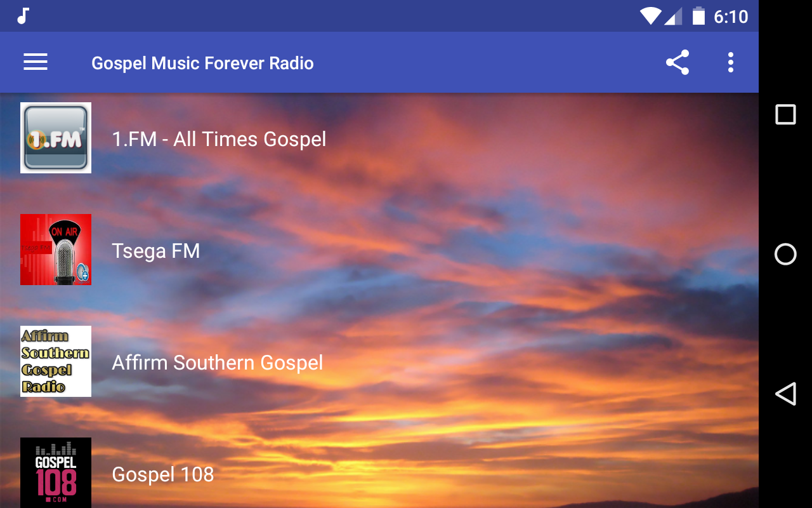
Task: Tap the Android back navigation button
Action: 785,394
